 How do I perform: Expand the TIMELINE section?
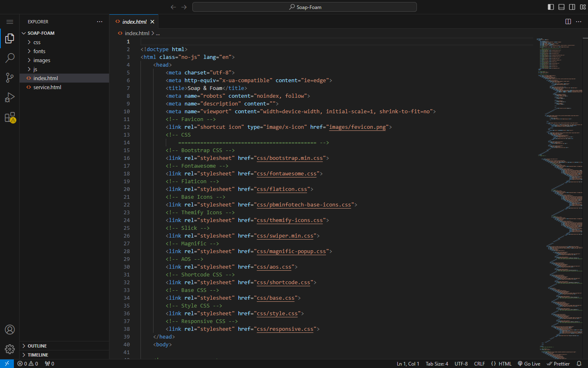pos(38,355)
